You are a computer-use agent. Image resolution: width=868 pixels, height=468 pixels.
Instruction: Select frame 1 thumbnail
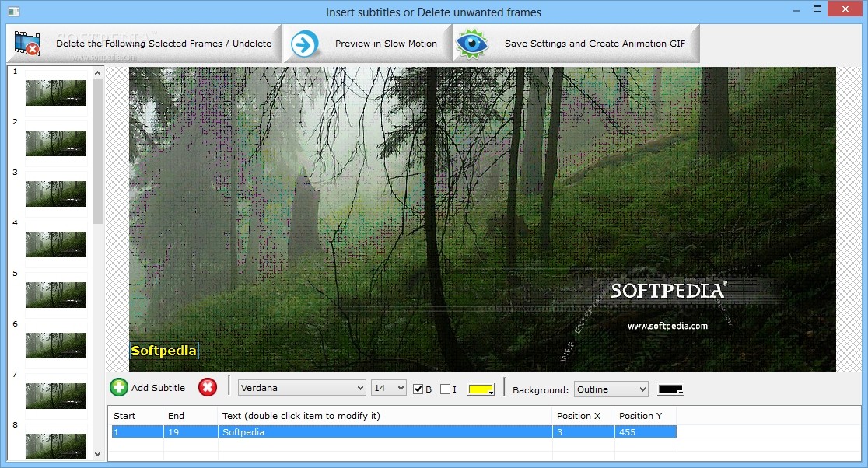pos(57,93)
